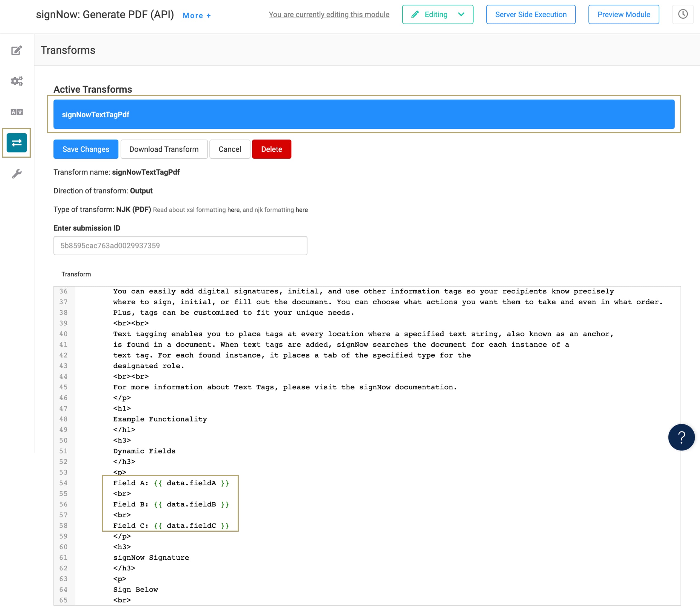The width and height of the screenshot is (700, 609).
Task: Click the Preview Module button
Action: click(x=624, y=15)
